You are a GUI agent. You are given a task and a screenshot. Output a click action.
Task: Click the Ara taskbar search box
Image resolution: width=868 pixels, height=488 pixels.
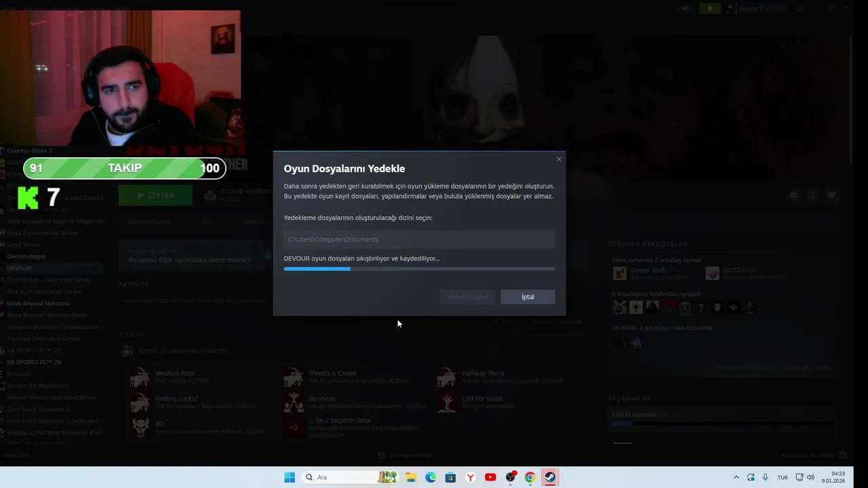(351, 477)
